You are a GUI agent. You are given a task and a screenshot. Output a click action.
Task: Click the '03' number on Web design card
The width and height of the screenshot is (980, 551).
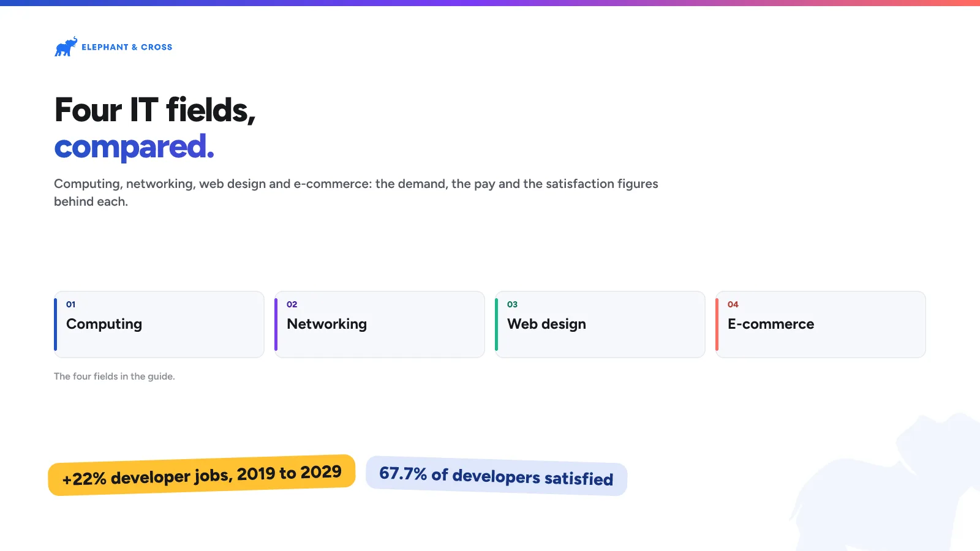coord(513,304)
